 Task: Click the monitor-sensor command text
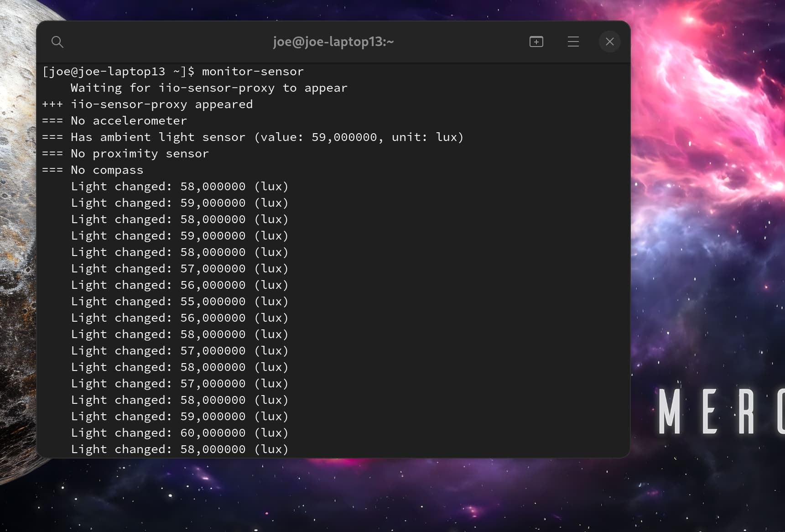coord(253,72)
